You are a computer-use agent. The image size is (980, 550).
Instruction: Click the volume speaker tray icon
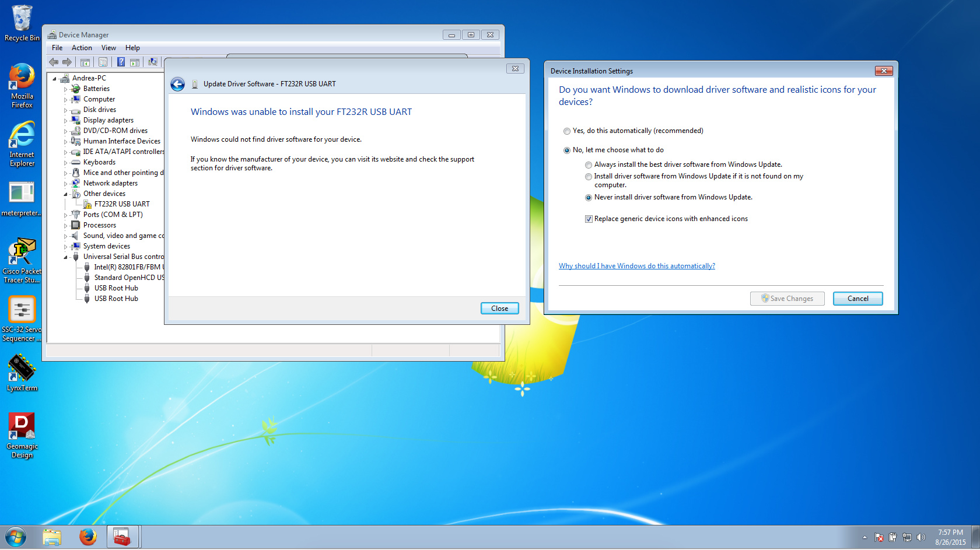921,537
